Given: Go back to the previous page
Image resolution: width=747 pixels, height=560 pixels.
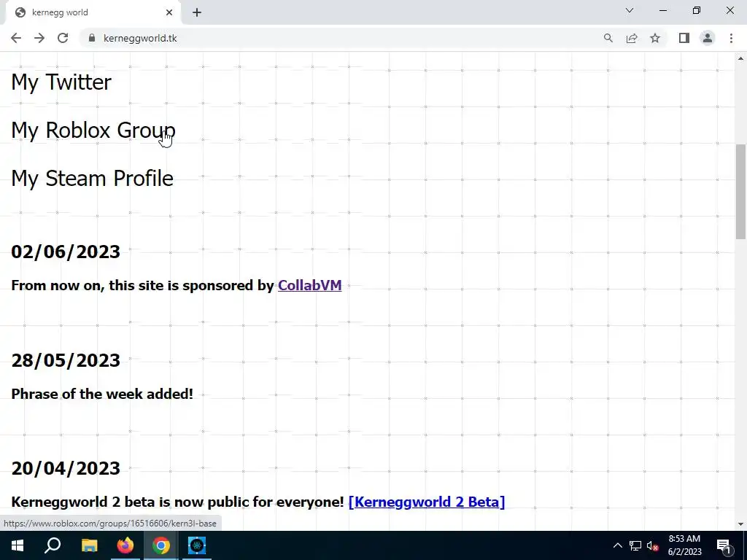Looking at the screenshot, I should (16, 38).
